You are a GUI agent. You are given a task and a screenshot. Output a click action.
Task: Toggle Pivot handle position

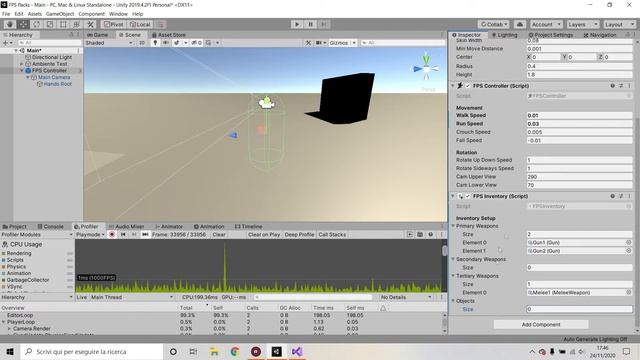click(113, 24)
